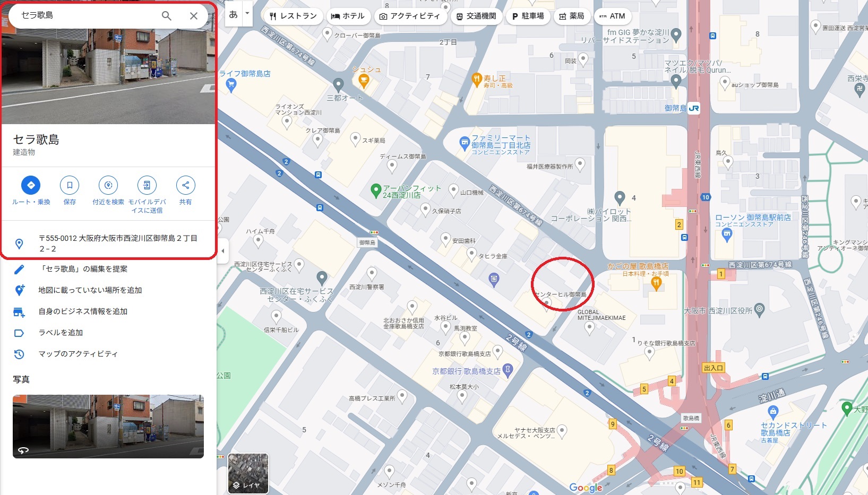Click the 西淀川警察署 label
The height and width of the screenshot is (495, 868).
(366, 287)
